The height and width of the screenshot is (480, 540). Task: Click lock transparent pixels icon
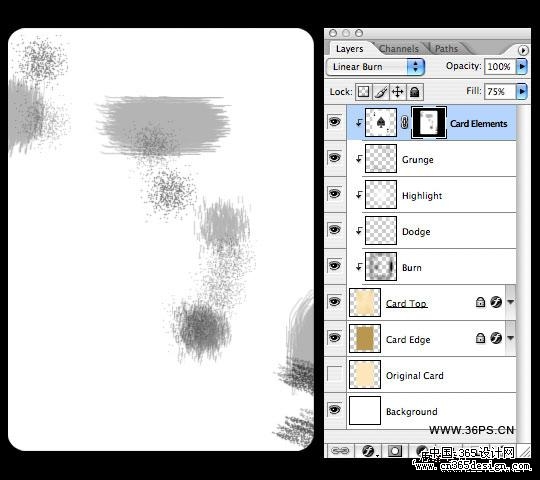[x=363, y=92]
